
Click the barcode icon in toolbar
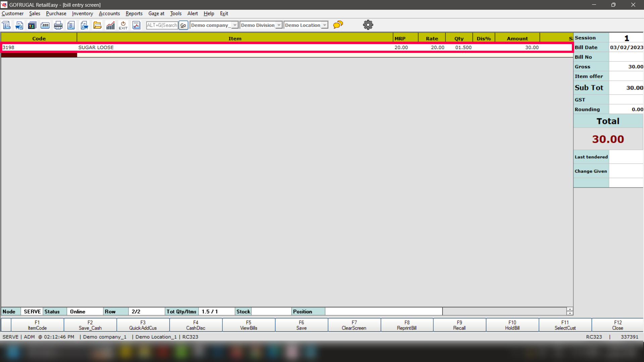coord(45,25)
